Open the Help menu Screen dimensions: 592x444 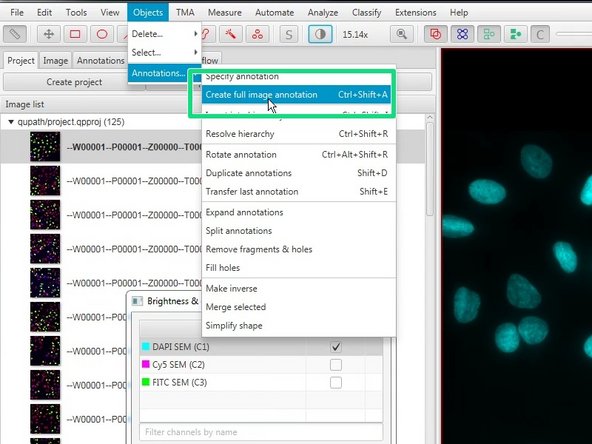tap(459, 12)
